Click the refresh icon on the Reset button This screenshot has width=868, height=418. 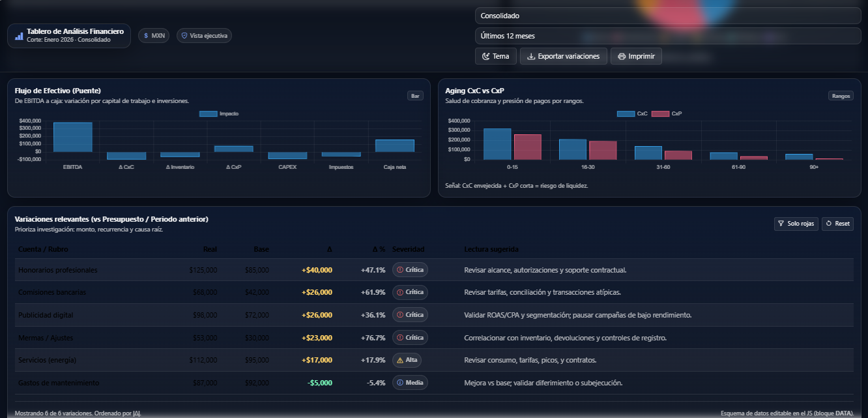[x=828, y=224]
